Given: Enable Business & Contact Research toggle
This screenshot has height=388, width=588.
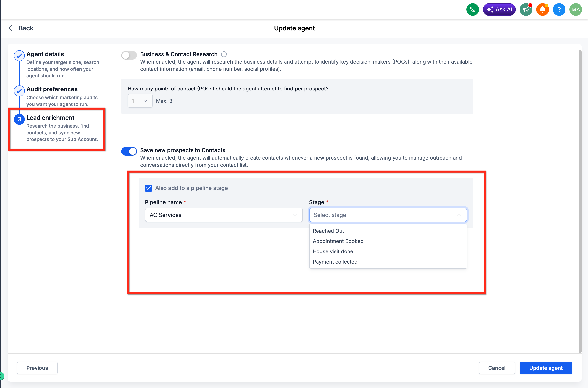Looking at the screenshot, I should pyautogui.click(x=129, y=55).
